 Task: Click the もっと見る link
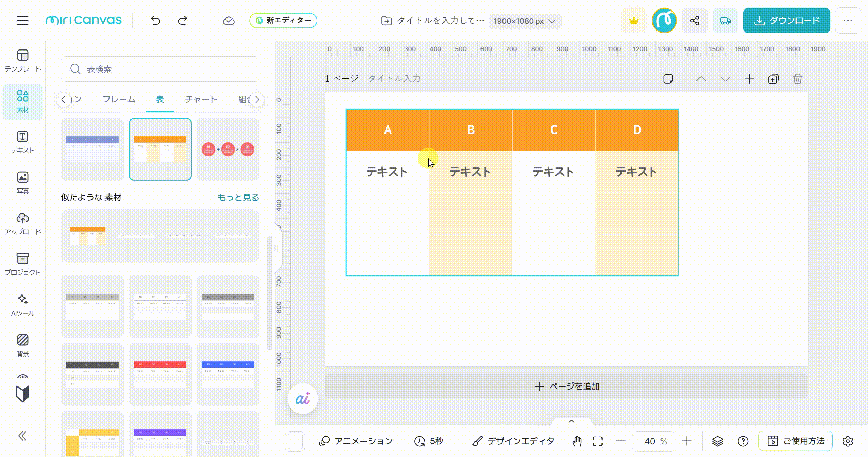[238, 197]
